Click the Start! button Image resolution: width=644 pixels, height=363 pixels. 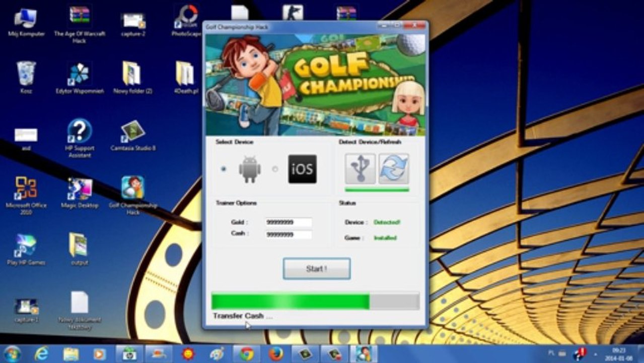click(x=317, y=269)
